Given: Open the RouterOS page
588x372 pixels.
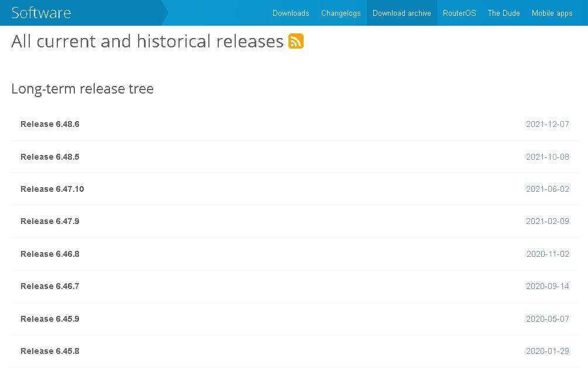Looking at the screenshot, I should [459, 13].
